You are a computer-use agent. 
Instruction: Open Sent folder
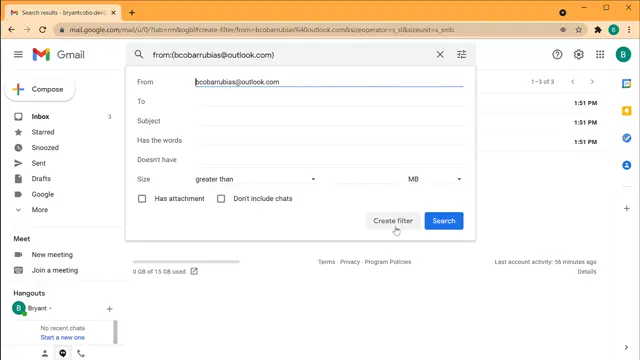pos(39,163)
